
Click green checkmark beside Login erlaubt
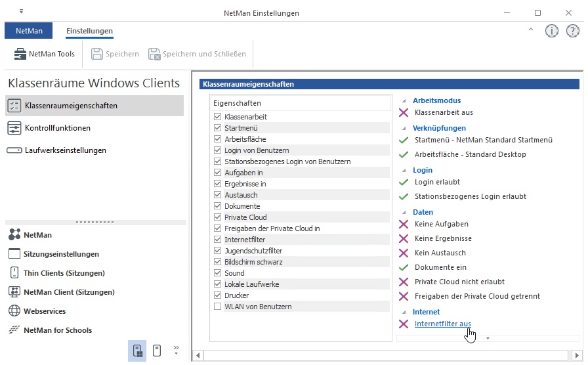(404, 182)
